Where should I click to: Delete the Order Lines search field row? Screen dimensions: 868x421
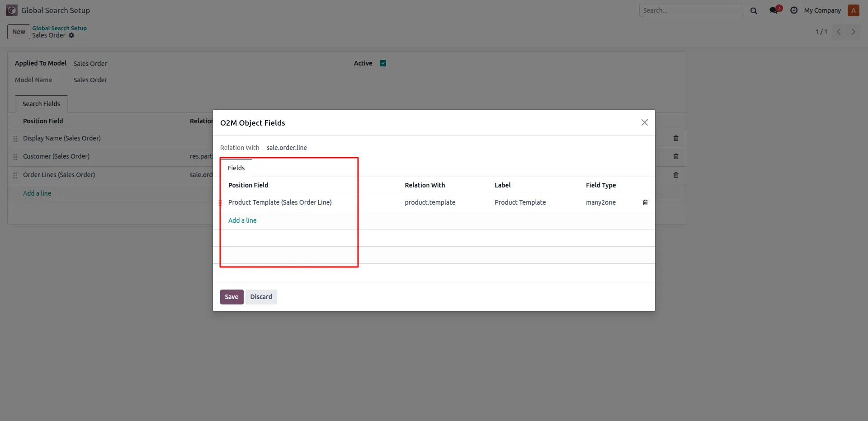676,175
